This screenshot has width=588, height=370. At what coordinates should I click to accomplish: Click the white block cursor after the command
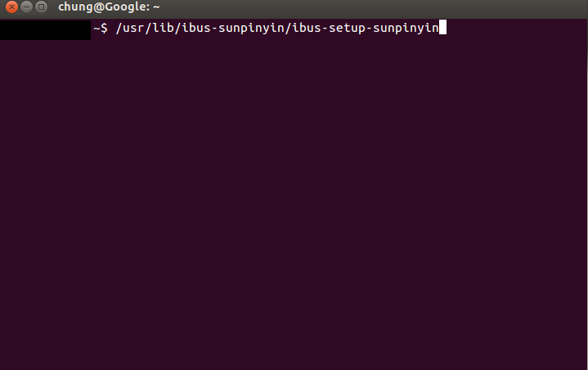click(x=442, y=27)
